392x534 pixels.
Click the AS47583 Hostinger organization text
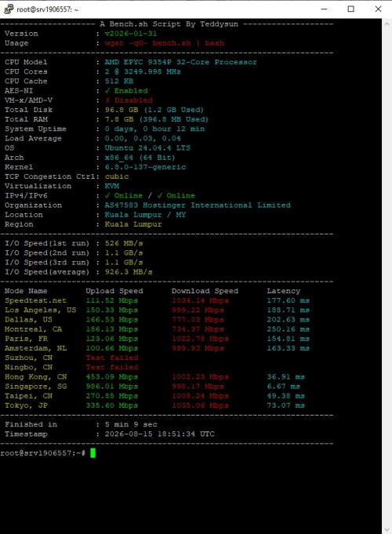[x=198, y=205]
